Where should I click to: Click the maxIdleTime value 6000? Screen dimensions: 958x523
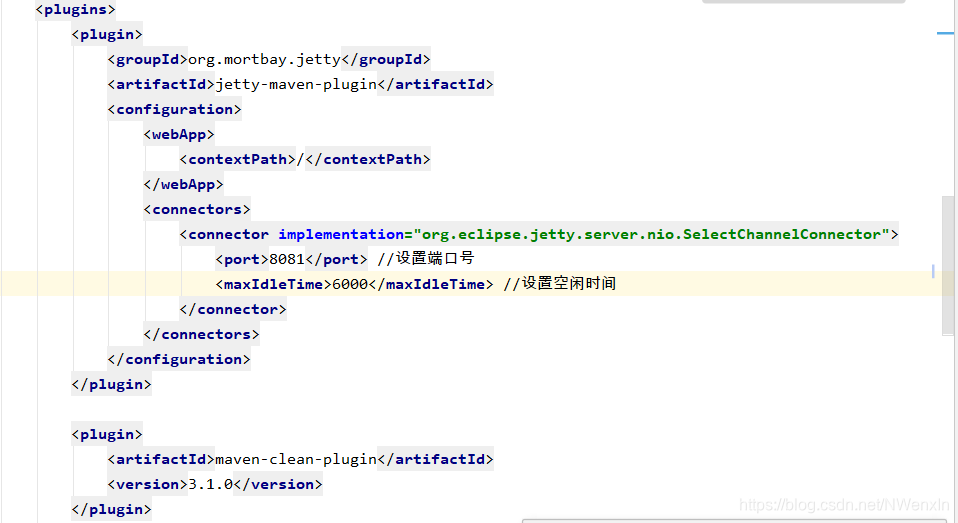click(x=350, y=285)
